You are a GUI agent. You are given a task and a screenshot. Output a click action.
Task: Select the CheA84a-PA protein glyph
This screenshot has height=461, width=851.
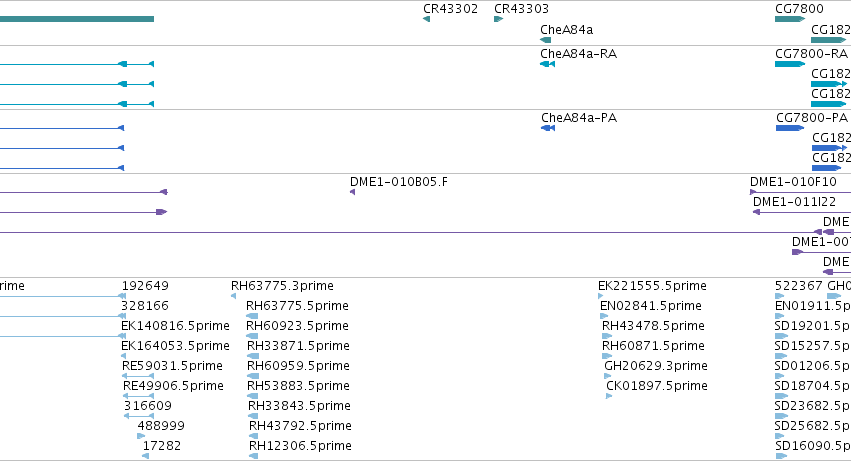(x=548, y=128)
